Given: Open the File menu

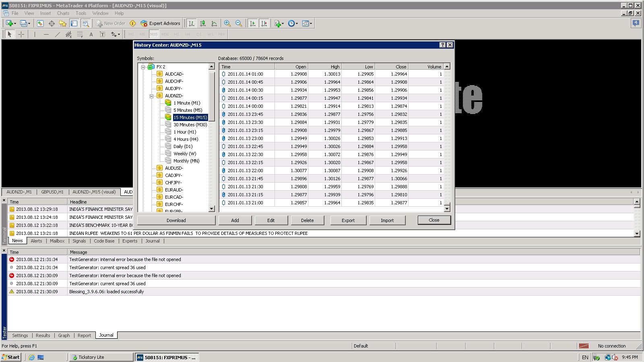Looking at the screenshot, I should [15, 13].
